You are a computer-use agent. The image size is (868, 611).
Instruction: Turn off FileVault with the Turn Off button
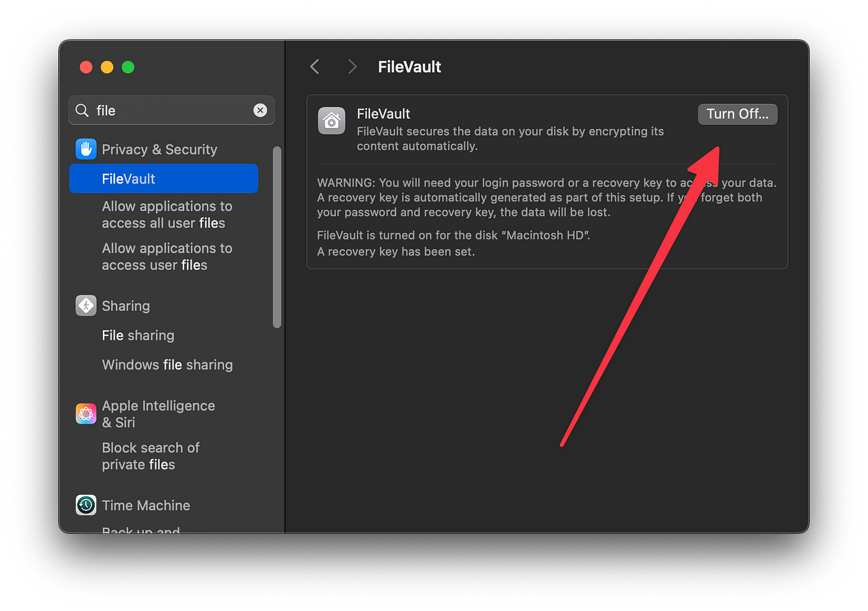coord(737,114)
